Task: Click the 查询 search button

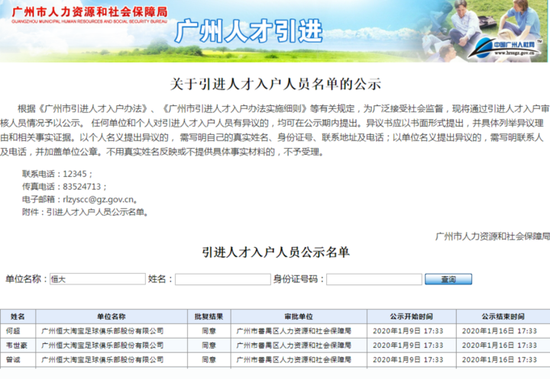Action: coord(448,279)
